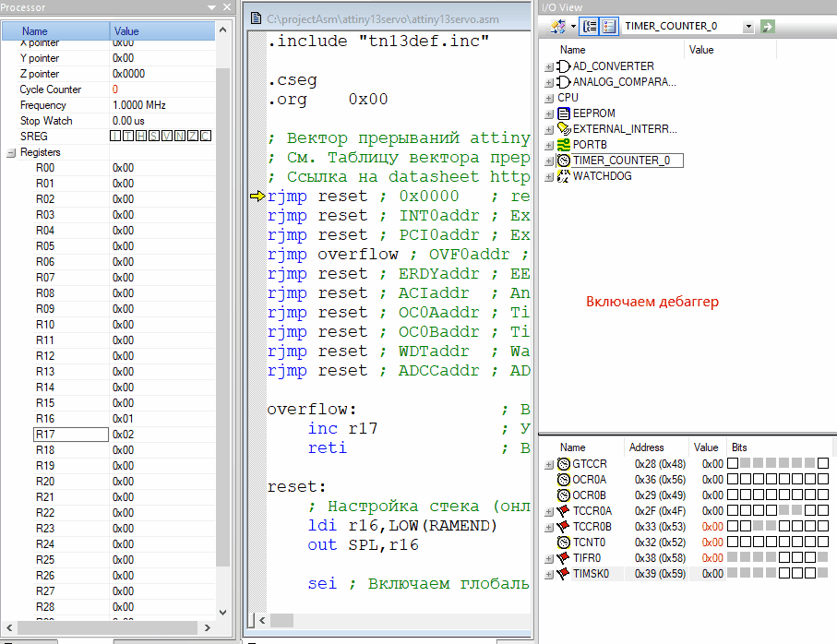Toggle the leftmost bit of OCR0A
Viewport: 837px width, 644px height.
[733, 480]
